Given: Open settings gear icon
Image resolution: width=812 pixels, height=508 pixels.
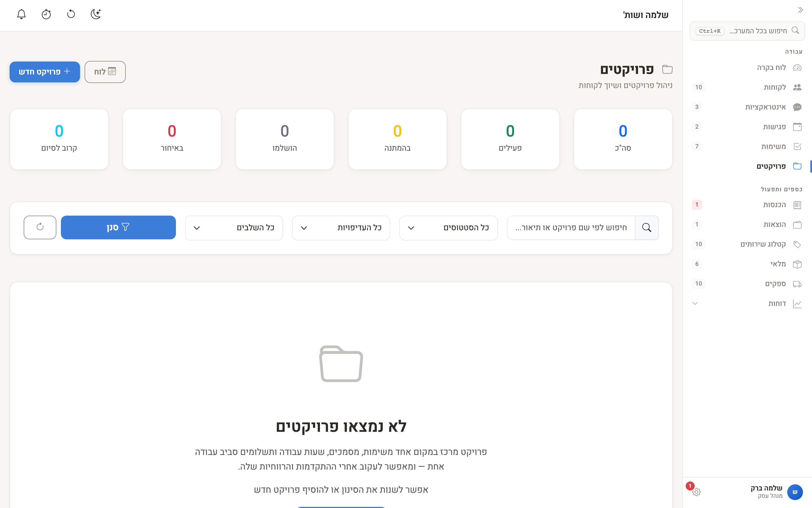Looking at the screenshot, I should pyautogui.click(x=696, y=492).
